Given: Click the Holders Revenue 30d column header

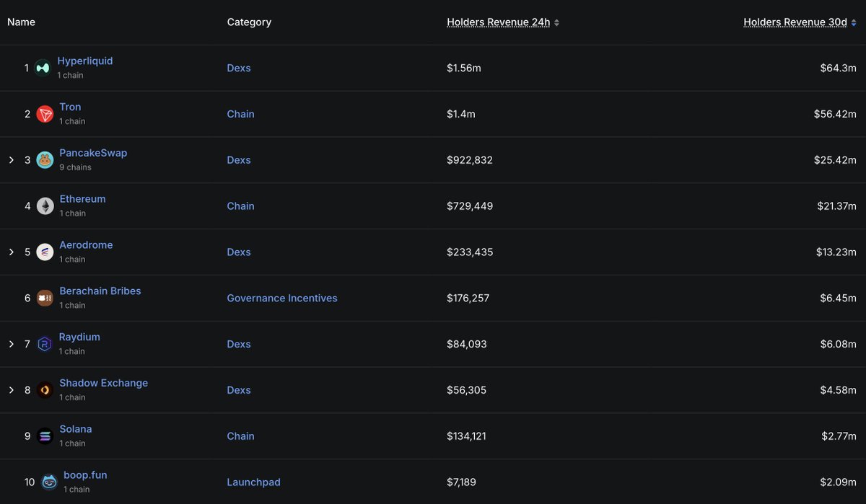Looking at the screenshot, I should point(795,22).
